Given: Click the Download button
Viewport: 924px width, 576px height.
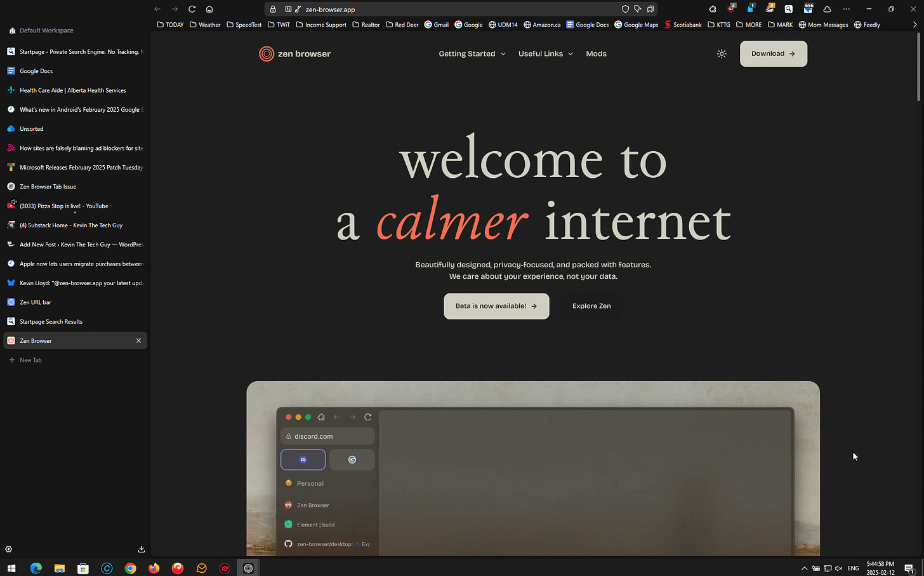Looking at the screenshot, I should click(x=774, y=54).
